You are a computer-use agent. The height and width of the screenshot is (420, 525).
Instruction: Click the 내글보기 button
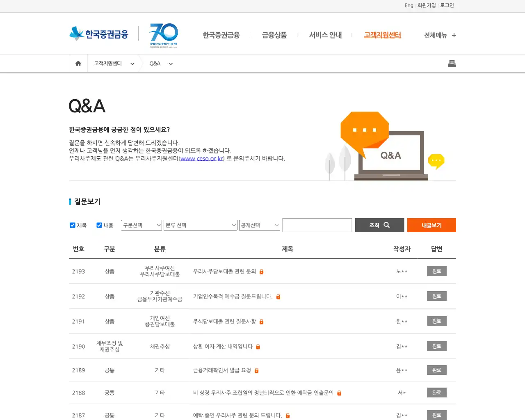(x=431, y=225)
